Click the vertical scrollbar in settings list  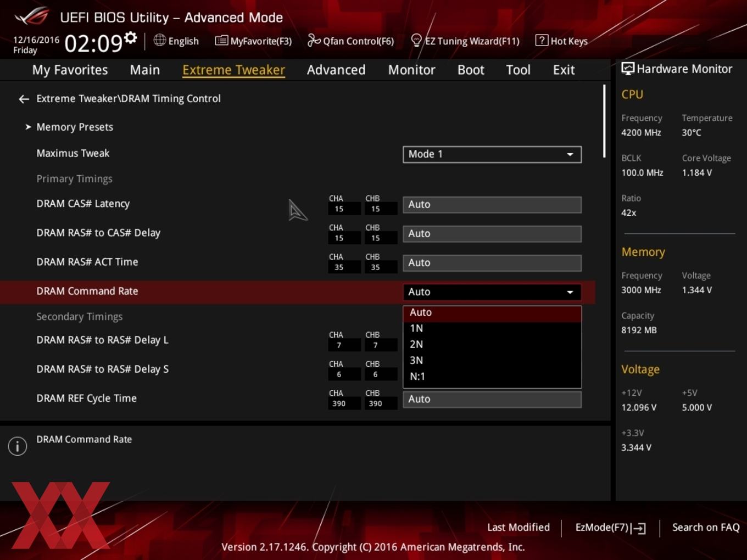[x=604, y=121]
